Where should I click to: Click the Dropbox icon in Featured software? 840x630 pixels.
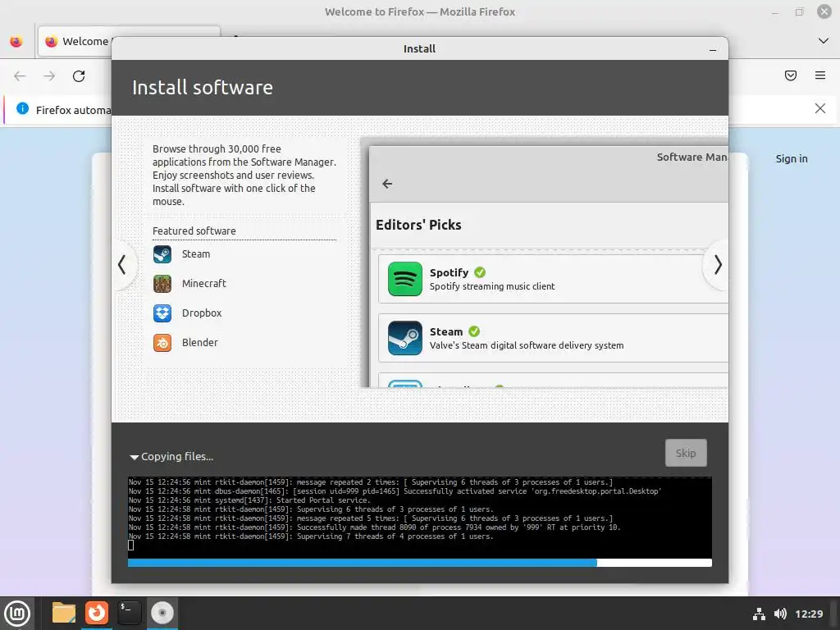(162, 313)
